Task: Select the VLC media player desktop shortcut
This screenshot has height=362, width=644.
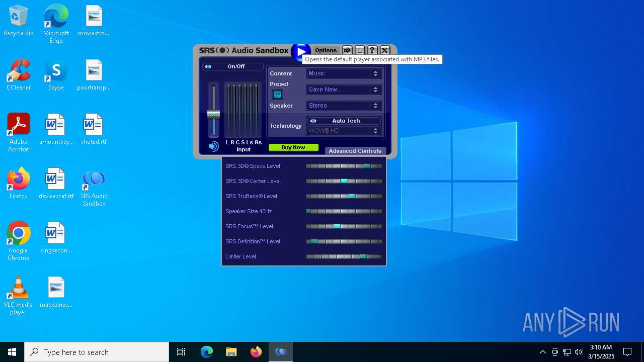Action: point(19,296)
